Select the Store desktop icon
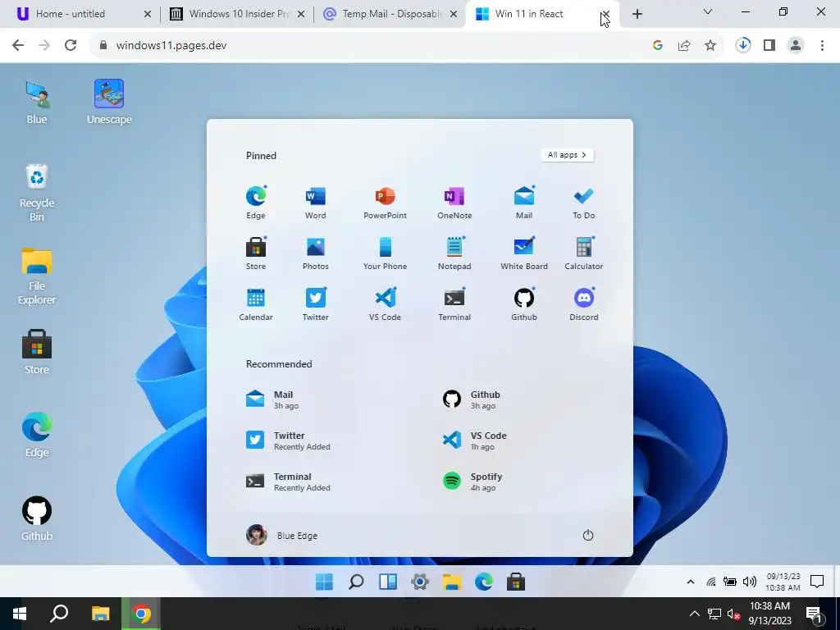The image size is (840, 630). point(37,352)
